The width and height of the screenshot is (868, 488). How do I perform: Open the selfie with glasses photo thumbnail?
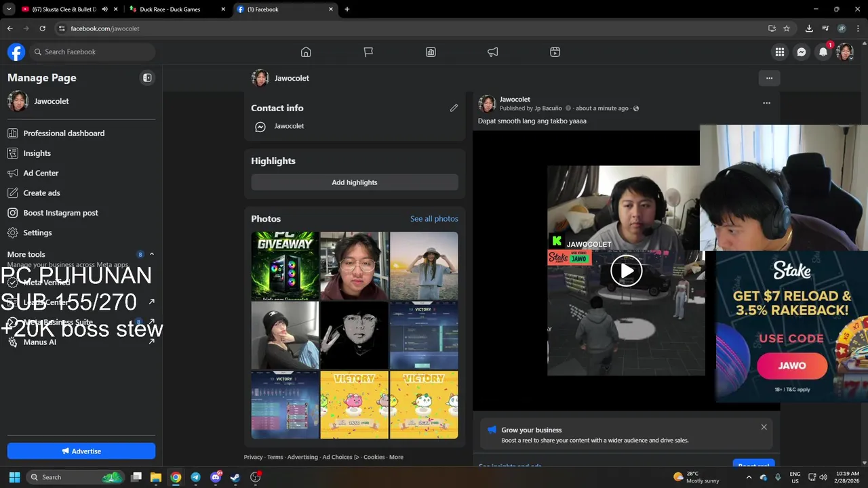(354, 266)
